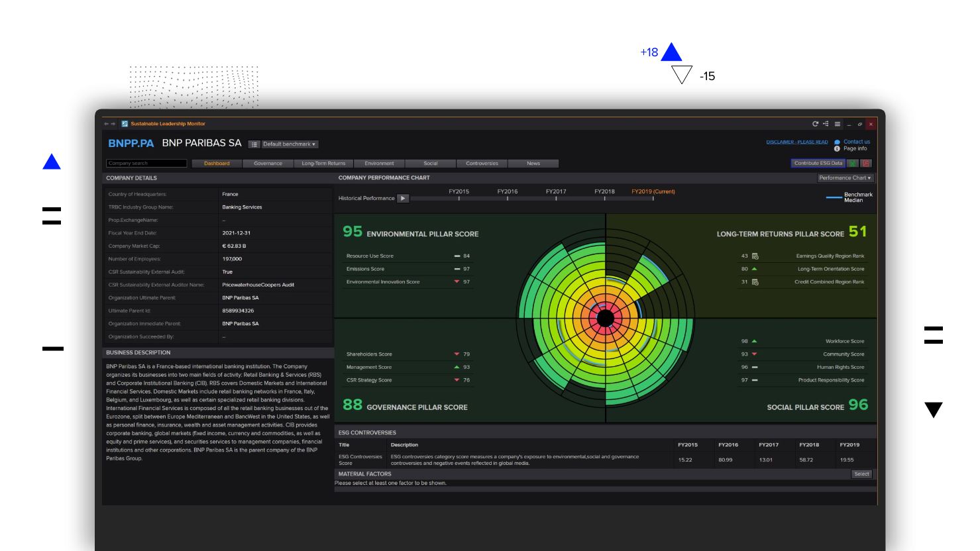980x551 pixels.
Task: Click the FY2018 controversies score 58.72
Action: pos(806,460)
